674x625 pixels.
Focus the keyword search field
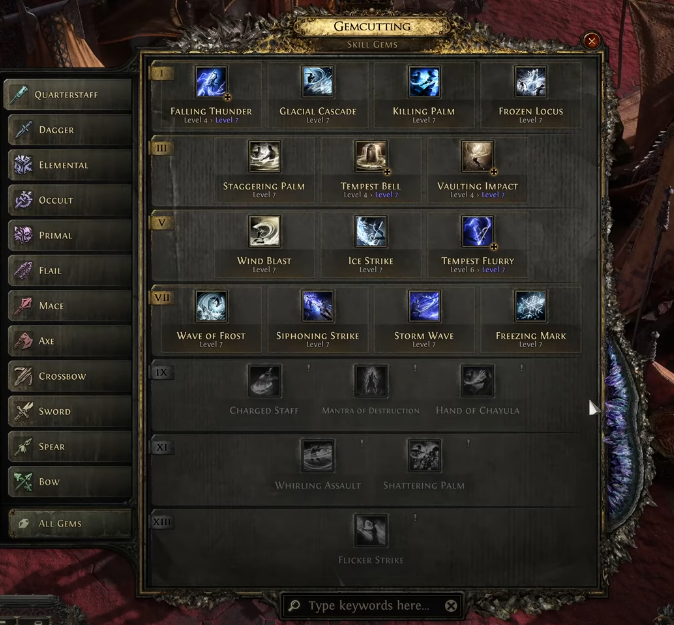point(369,606)
